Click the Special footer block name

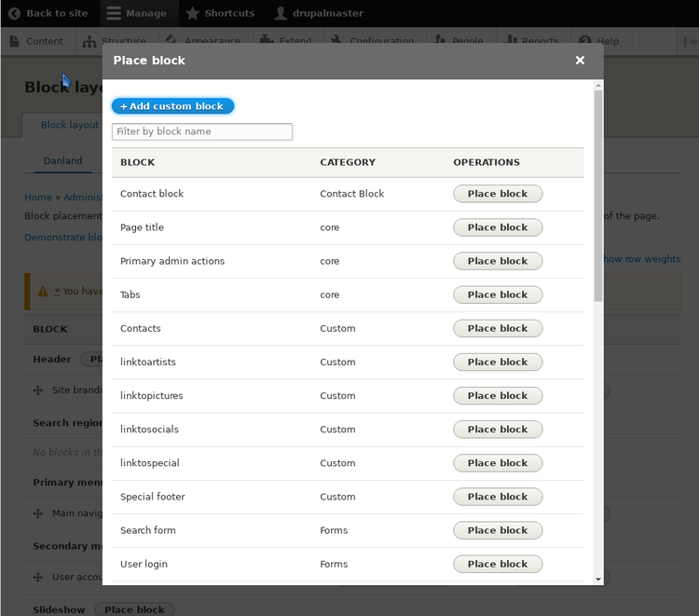pyautogui.click(x=153, y=497)
